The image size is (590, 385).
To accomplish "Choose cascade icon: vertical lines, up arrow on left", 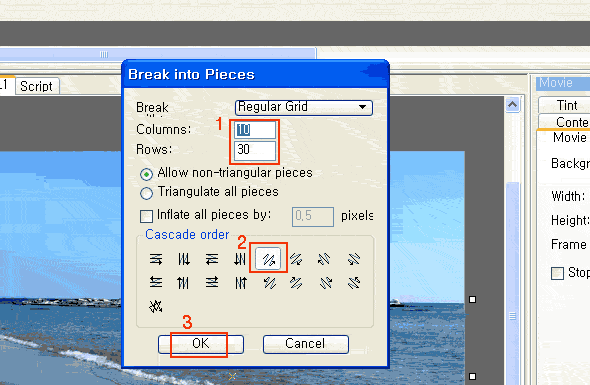I will tap(183, 282).
